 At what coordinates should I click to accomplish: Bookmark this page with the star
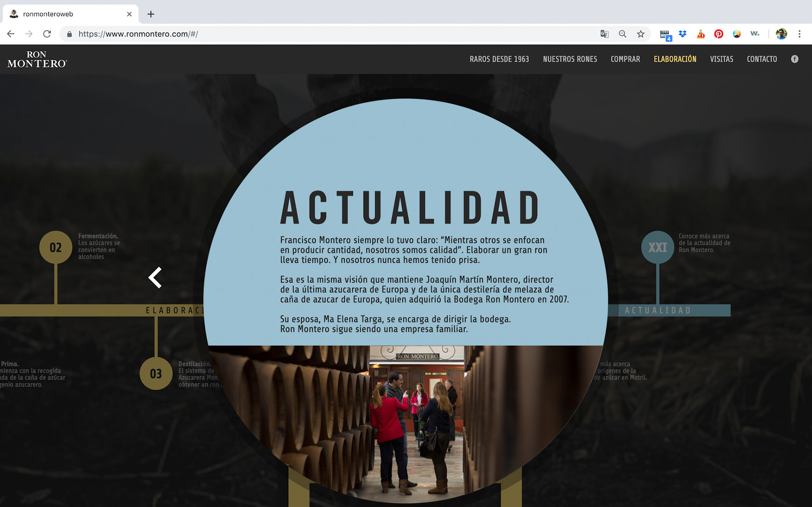[641, 34]
